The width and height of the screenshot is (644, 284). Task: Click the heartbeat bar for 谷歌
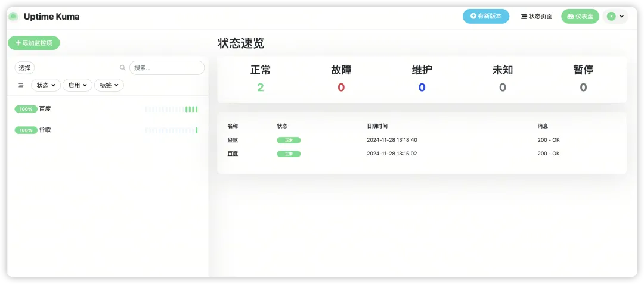[x=172, y=130]
